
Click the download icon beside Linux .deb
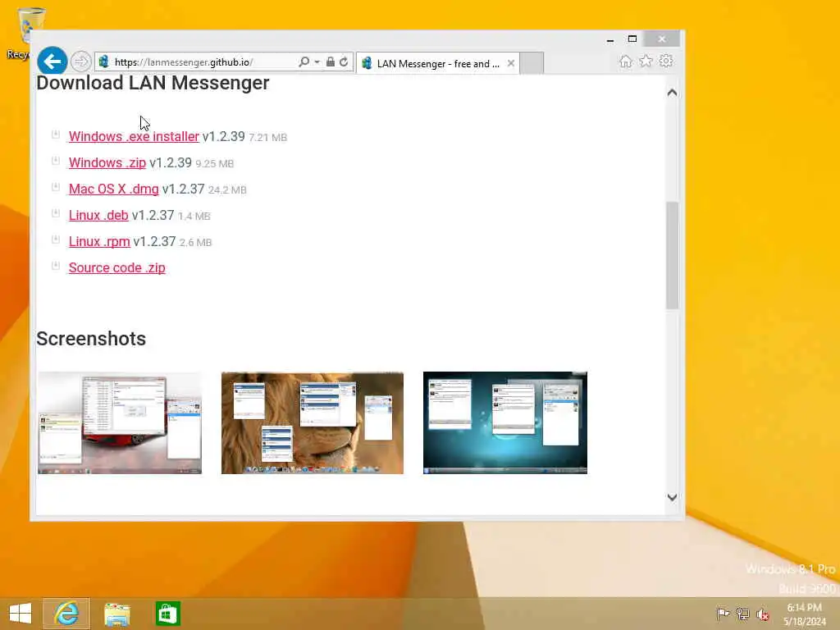pyautogui.click(x=55, y=213)
